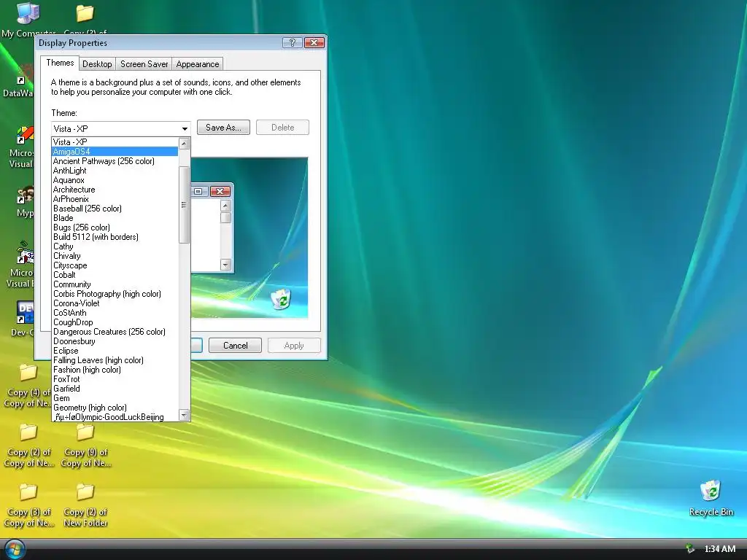Pick the Eclipse theme

pyautogui.click(x=115, y=351)
